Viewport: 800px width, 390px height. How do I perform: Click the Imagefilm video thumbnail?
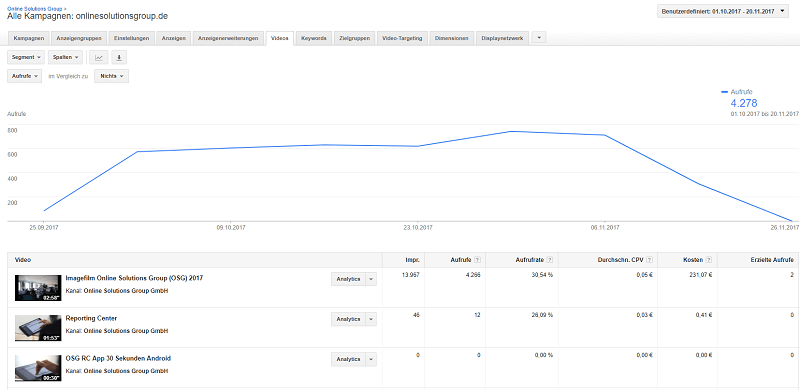[38, 287]
